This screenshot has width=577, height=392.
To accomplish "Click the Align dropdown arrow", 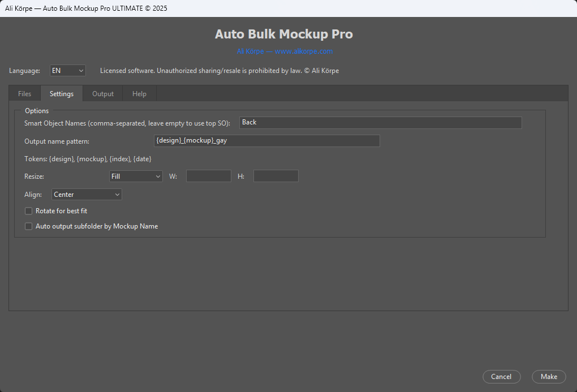I will tap(117, 194).
